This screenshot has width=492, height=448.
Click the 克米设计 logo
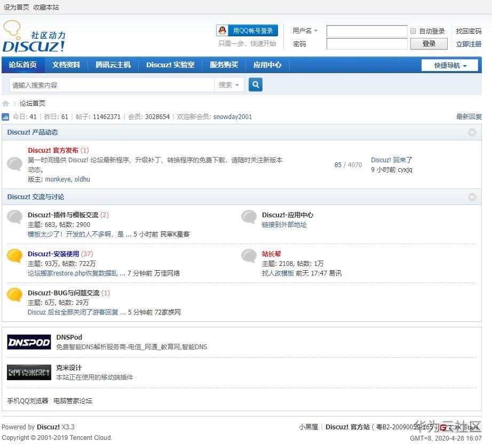(29, 372)
